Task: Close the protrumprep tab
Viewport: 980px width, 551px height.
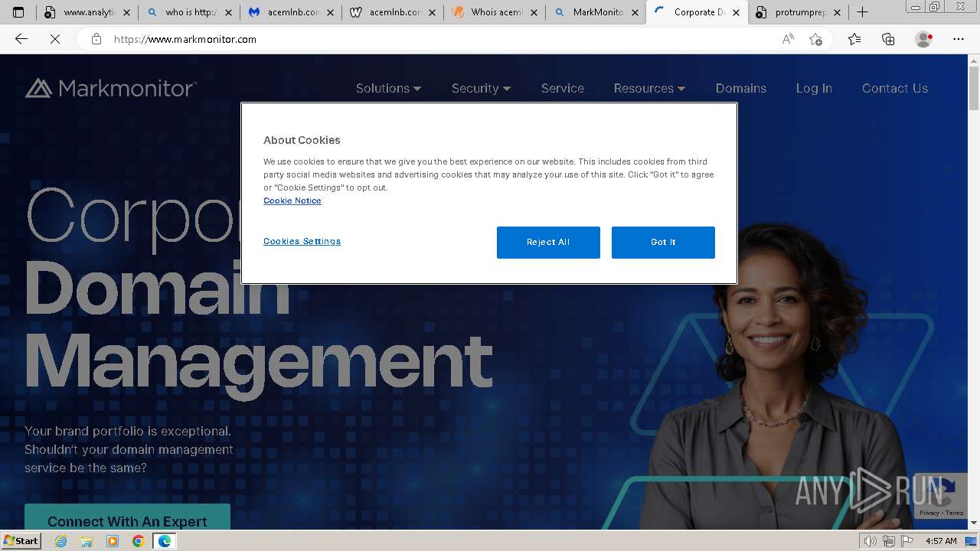Action: [x=837, y=12]
